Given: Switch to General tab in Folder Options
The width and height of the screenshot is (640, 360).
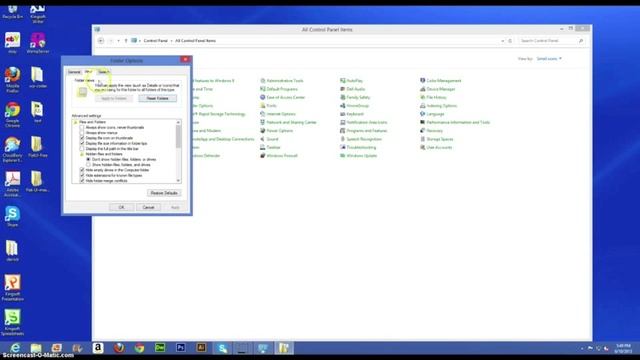Looking at the screenshot, I should (74, 72).
